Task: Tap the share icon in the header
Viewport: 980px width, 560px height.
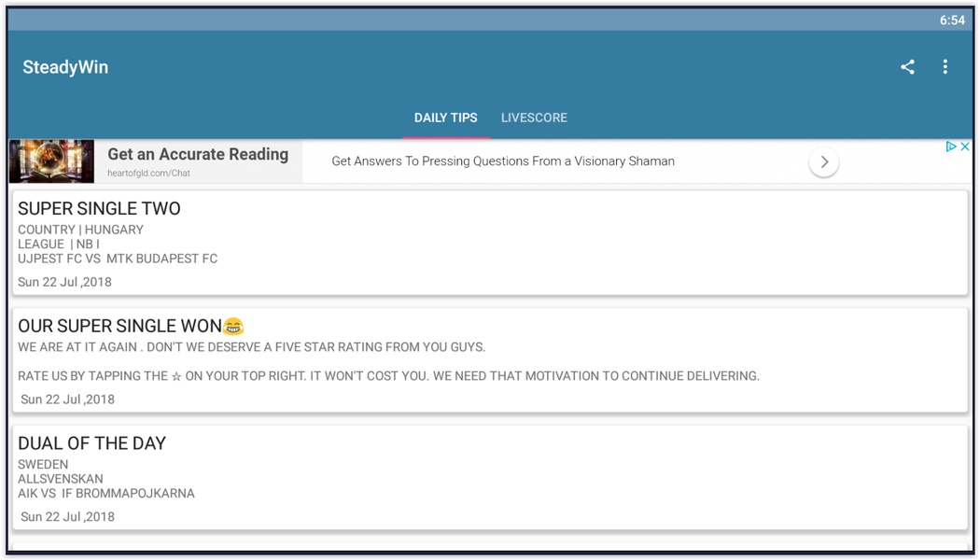Action: (x=907, y=67)
